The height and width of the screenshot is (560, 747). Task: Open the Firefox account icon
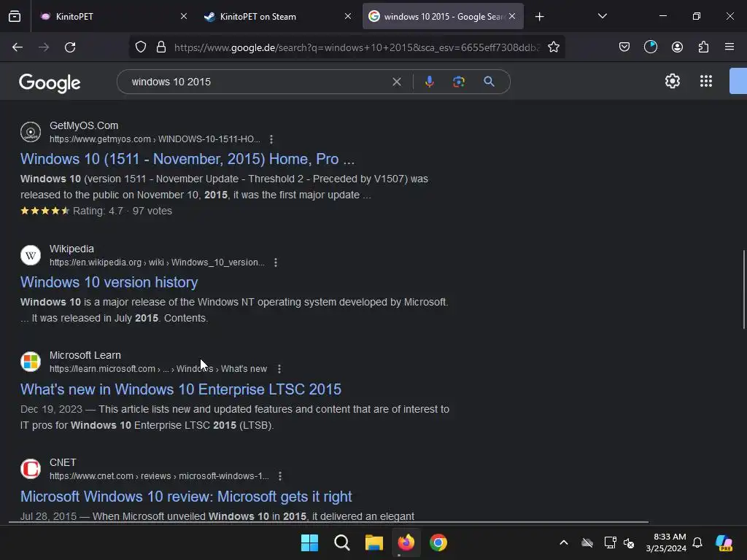677,47
